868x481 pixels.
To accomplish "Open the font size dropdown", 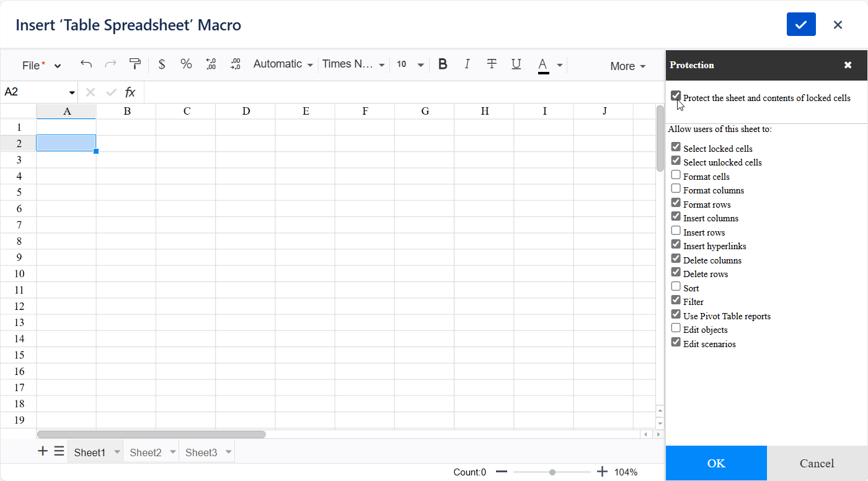I will 410,64.
